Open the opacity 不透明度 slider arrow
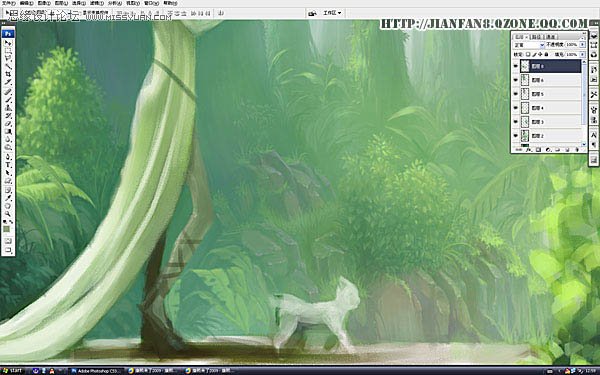The image size is (600, 375). coord(582,45)
